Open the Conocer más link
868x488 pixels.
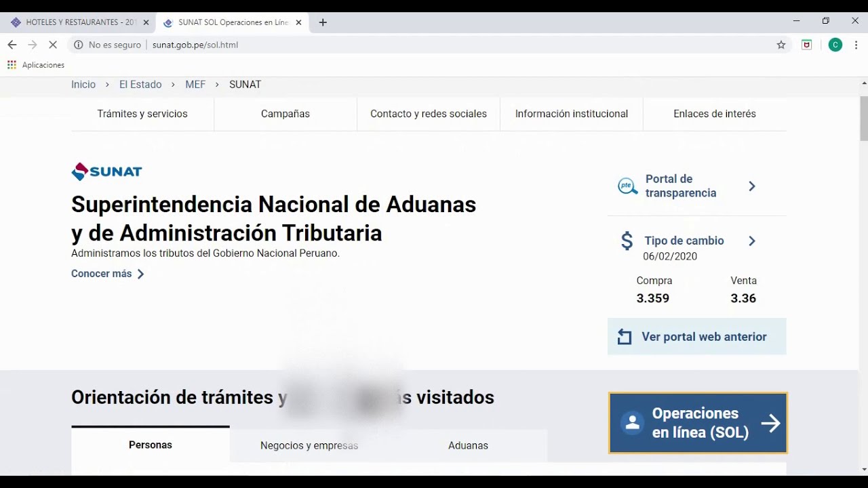click(x=102, y=274)
